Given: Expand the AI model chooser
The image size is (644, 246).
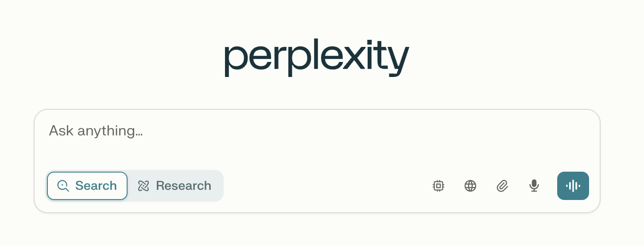Looking at the screenshot, I should tap(438, 186).
